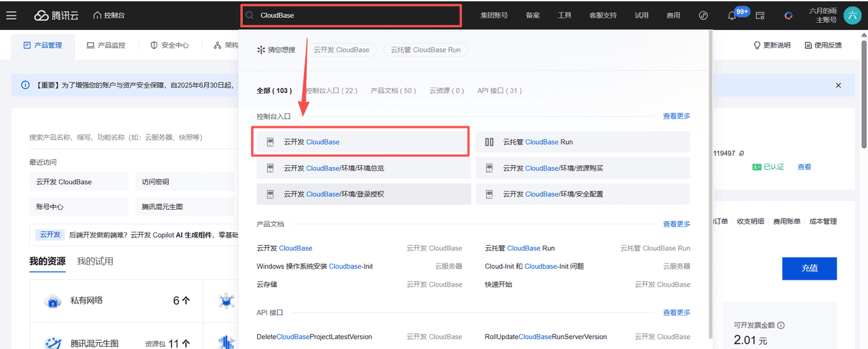Open Cloud-Init 和 Cloudbase-Init 问题 document
868x349 pixels.
click(x=534, y=266)
